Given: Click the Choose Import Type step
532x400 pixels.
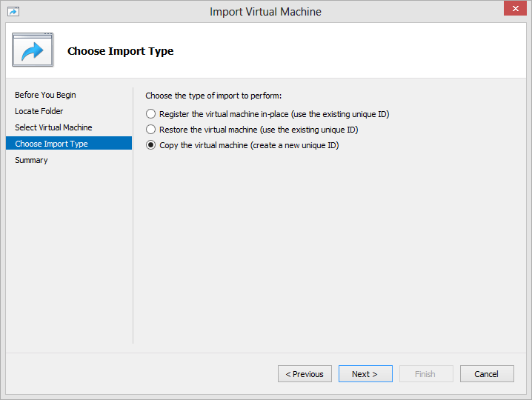Looking at the screenshot, I should [x=69, y=144].
